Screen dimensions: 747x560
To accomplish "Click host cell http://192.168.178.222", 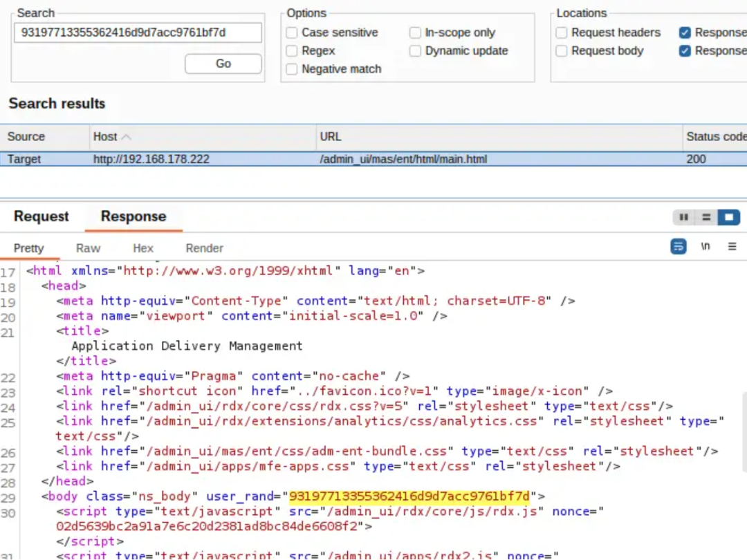I will pyautogui.click(x=151, y=159).
